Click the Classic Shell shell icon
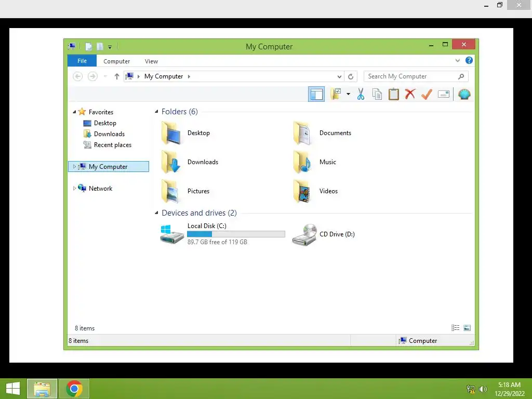532x399 pixels. click(x=464, y=94)
